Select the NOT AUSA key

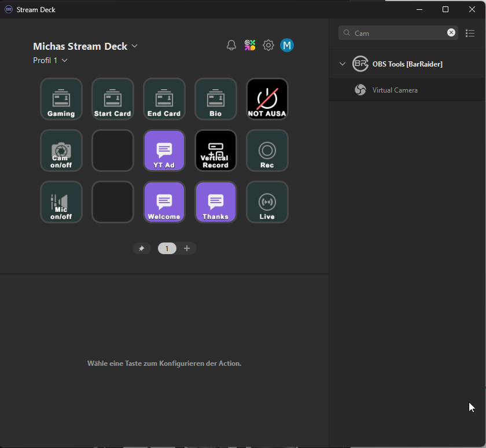click(267, 99)
